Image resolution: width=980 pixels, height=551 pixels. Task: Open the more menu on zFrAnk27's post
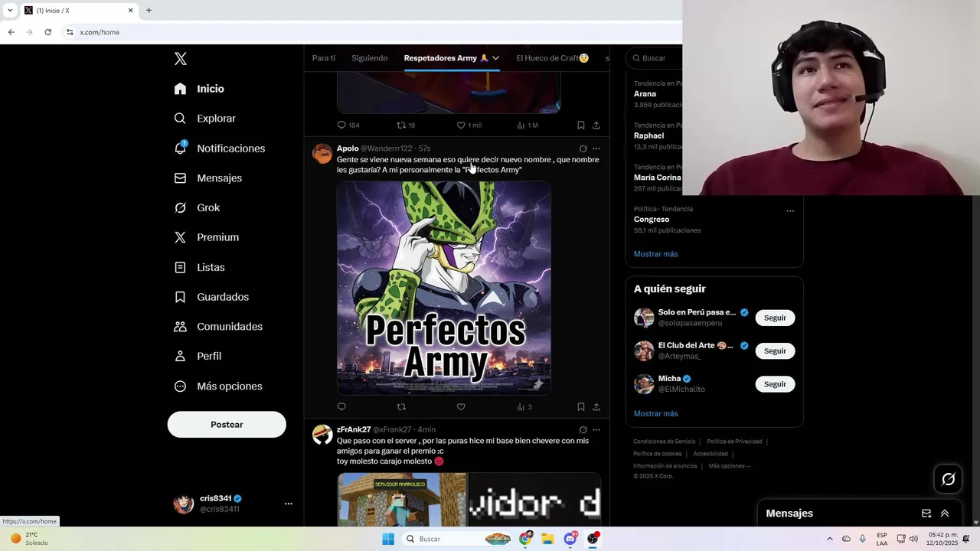596,429
